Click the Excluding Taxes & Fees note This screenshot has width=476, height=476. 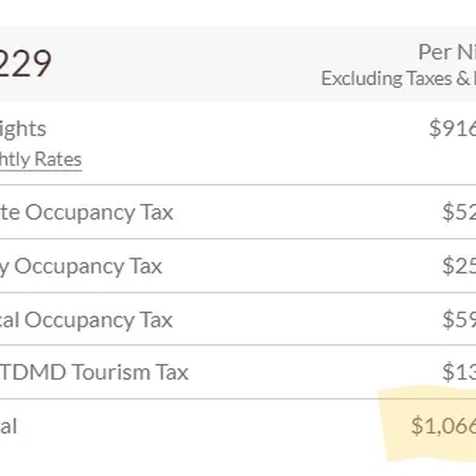[x=399, y=78]
